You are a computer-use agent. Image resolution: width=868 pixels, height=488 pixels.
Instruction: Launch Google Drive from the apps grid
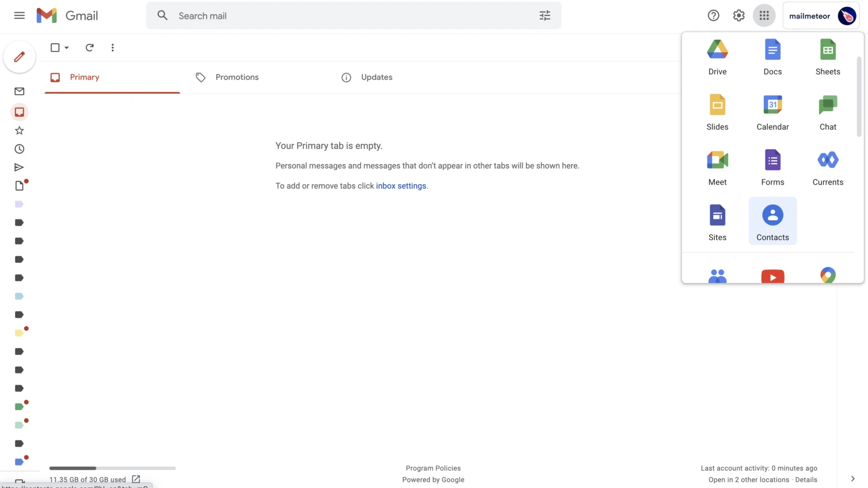717,56
